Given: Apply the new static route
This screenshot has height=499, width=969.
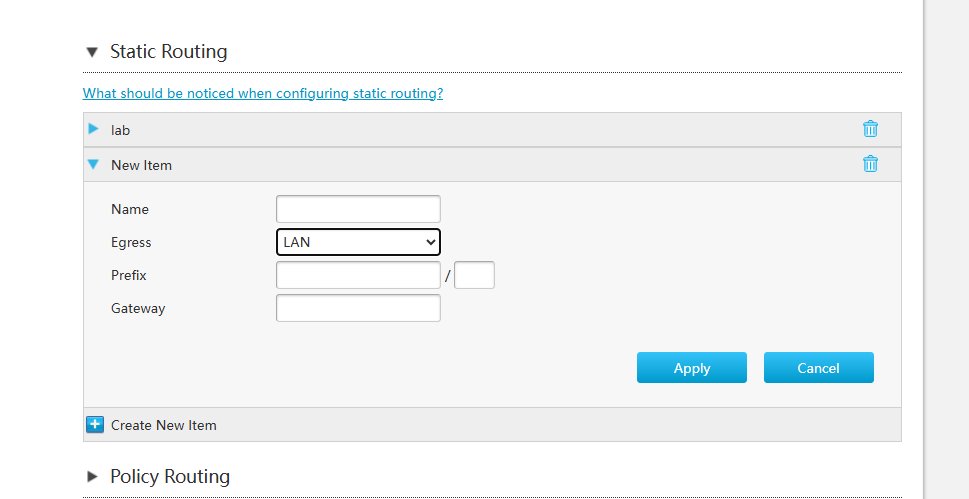Looking at the screenshot, I should coord(692,368).
